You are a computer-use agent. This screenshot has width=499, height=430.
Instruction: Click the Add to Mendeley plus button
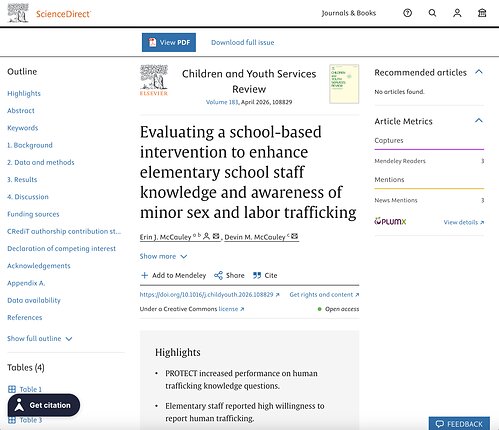pos(173,275)
